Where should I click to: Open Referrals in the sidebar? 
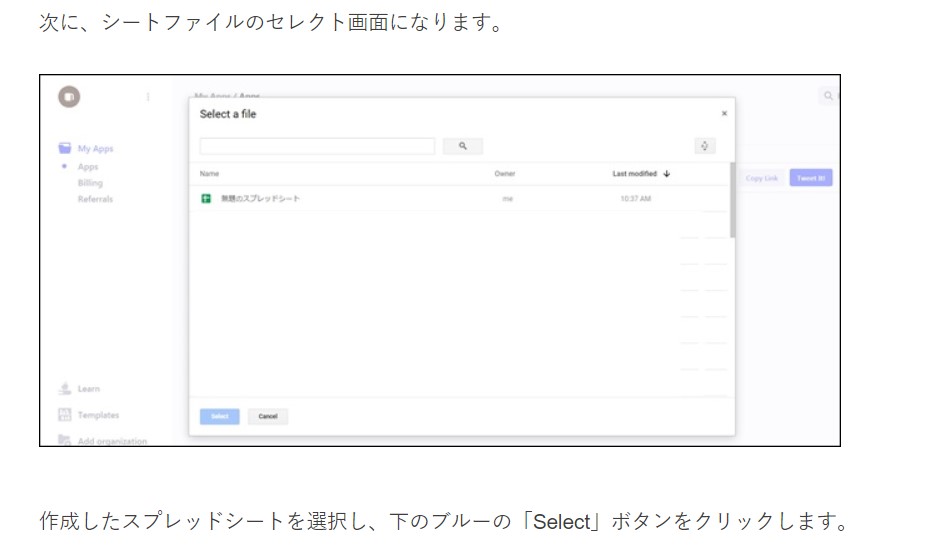95,199
